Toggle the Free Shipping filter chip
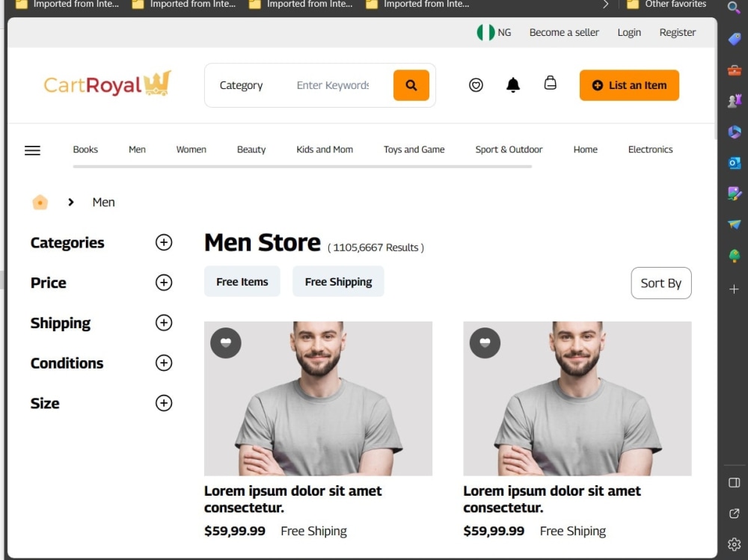This screenshot has height=560, width=748. pos(338,281)
